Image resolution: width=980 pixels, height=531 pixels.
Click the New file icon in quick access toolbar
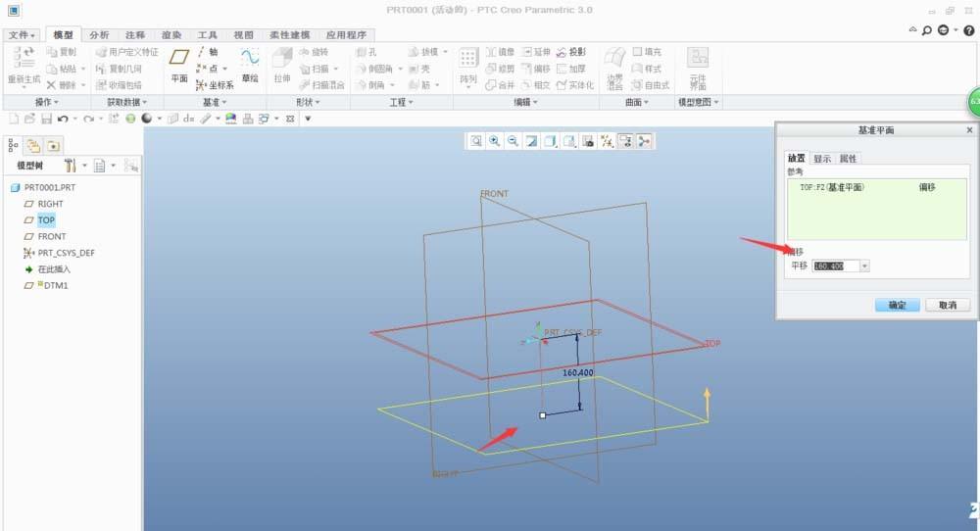pyautogui.click(x=14, y=119)
